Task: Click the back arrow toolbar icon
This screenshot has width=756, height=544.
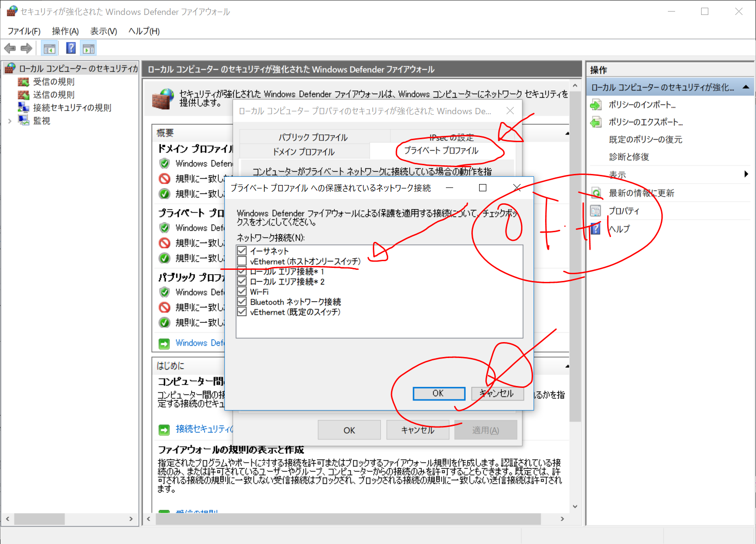Action: 10,48
